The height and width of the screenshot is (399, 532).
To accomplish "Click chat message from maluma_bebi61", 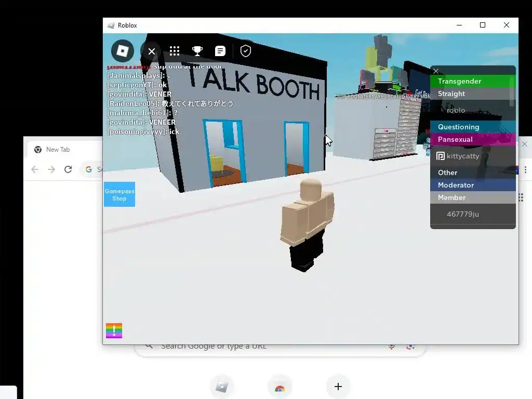I will pyautogui.click(x=142, y=113).
